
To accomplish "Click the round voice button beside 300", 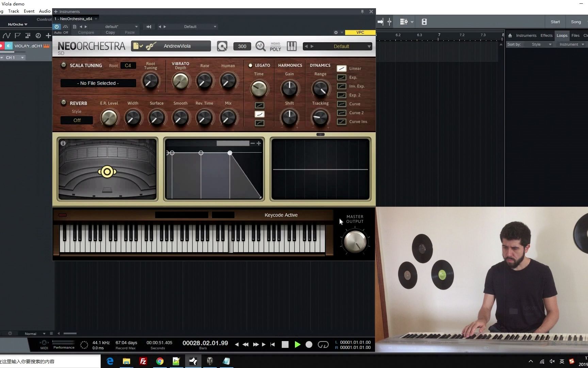I will (x=222, y=46).
